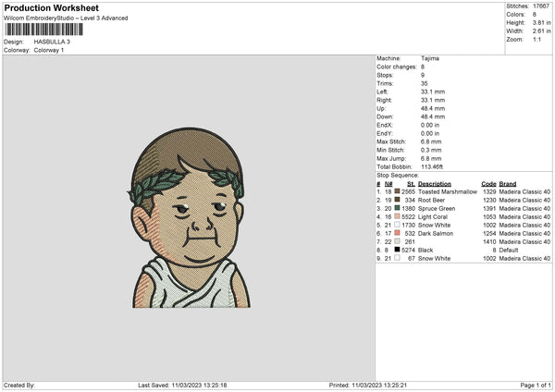This screenshot has width=555, height=392.
Task: Click the Zoom value '1:1'
Action: pyautogui.click(x=536, y=39)
